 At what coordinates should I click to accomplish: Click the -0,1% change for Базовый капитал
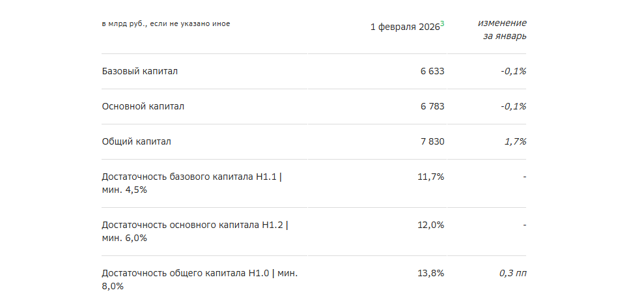[x=513, y=71]
